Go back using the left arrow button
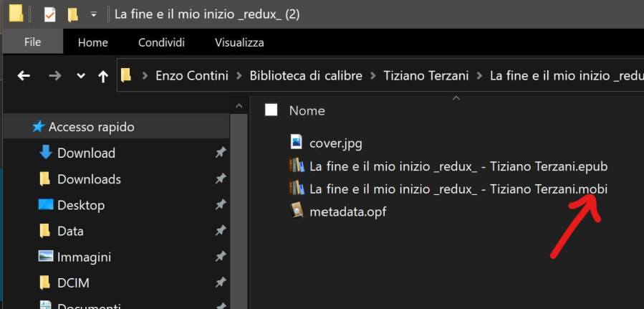Image resolution: width=644 pixels, height=309 pixels. tap(24, 76)
